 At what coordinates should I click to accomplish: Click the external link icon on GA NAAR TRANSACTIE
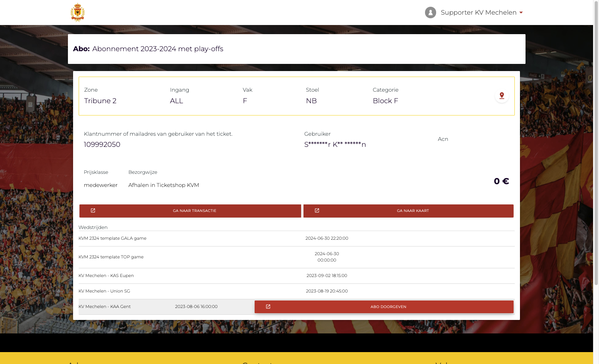93,211
